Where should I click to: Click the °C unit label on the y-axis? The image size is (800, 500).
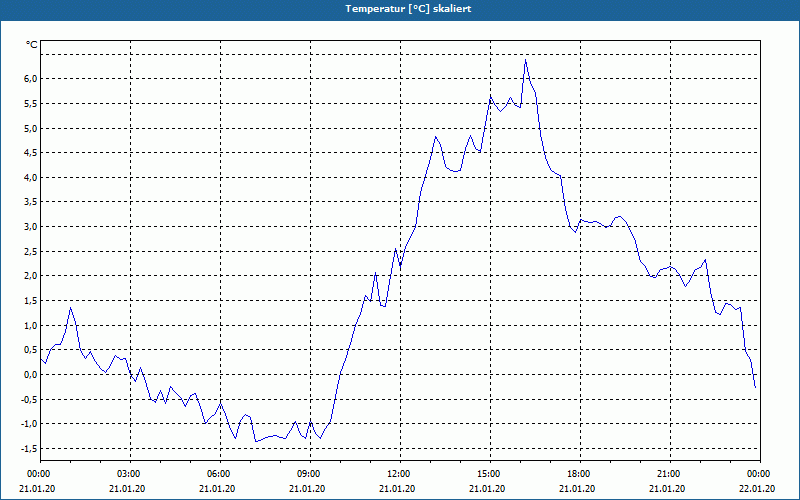[32, 45]
